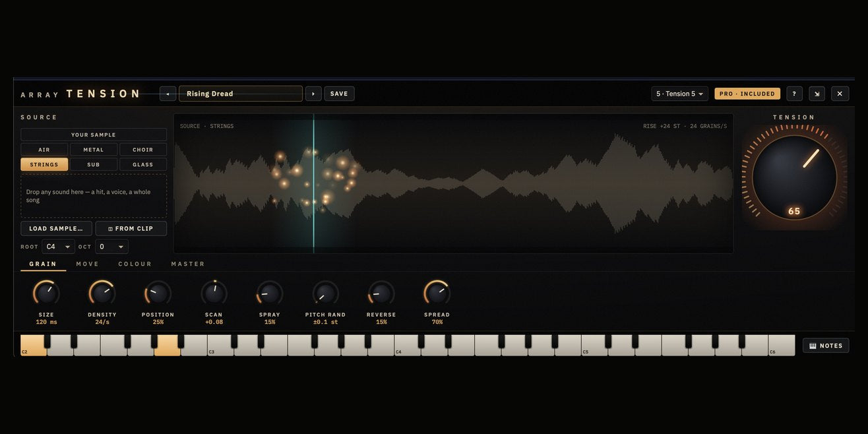This screenshot has height=434, width=868.
Task: Switch to the Master tab
Action: [x=188, y=264]
